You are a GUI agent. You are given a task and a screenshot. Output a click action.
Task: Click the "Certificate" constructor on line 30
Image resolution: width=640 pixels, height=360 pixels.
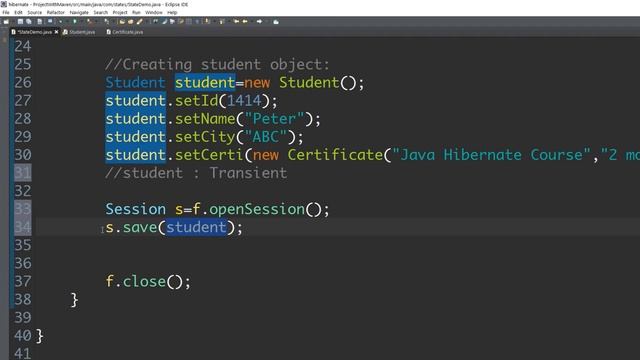[335, 155]
